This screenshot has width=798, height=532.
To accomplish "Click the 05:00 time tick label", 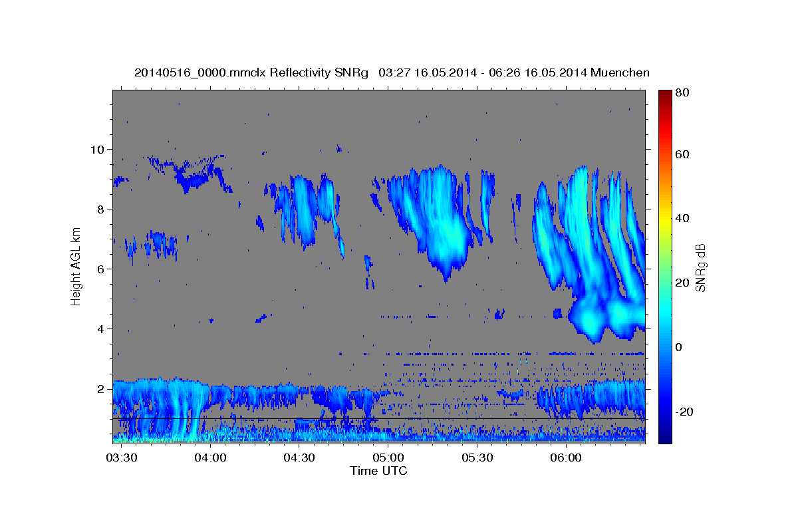I will (x=388, y=458).
